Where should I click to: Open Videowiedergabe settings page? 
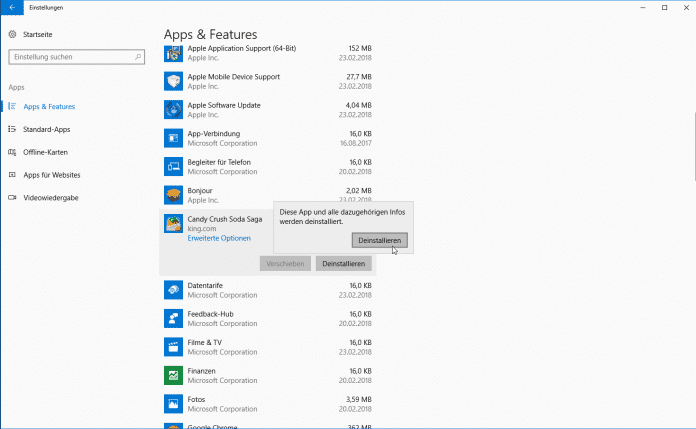(x=50, y=198)
